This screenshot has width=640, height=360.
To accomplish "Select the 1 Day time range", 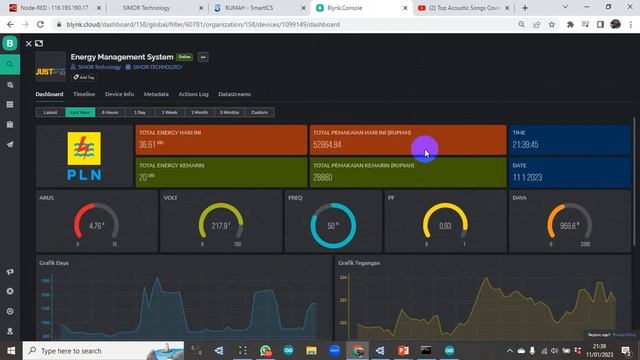I will (x=140, y=112).
